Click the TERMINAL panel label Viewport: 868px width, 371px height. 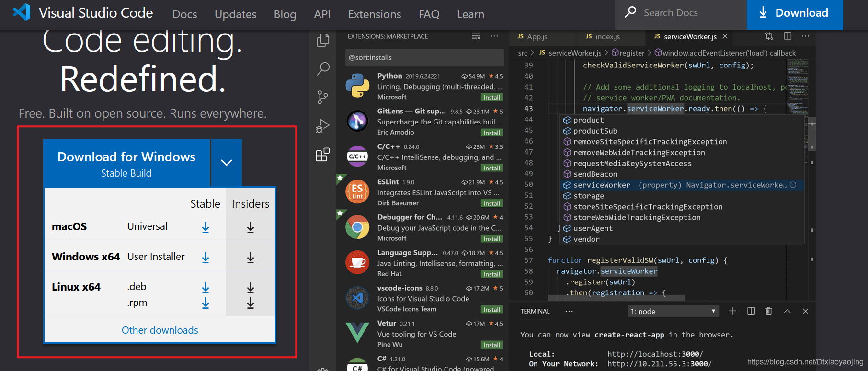click(535, 312)
